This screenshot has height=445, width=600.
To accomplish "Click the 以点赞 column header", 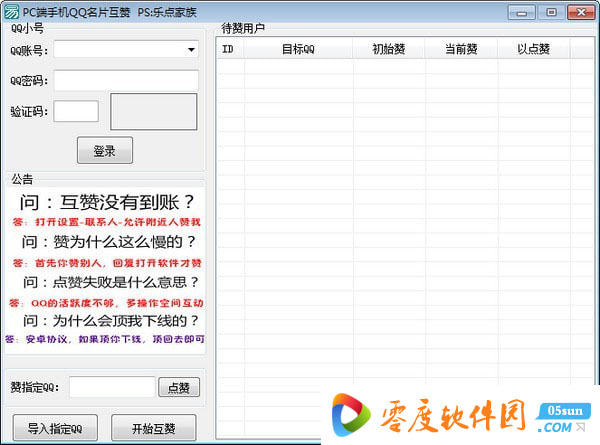I will coord(533,49).
